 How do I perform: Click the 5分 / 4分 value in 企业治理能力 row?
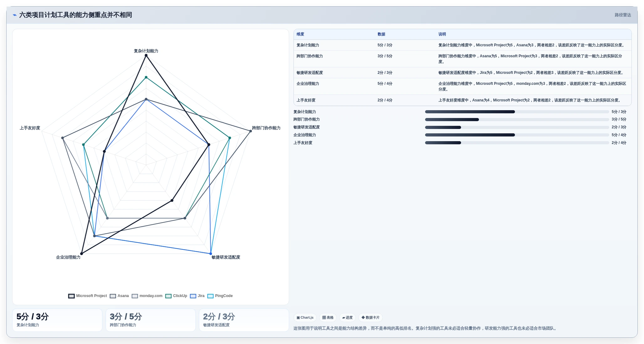click(x=385, y=84)
